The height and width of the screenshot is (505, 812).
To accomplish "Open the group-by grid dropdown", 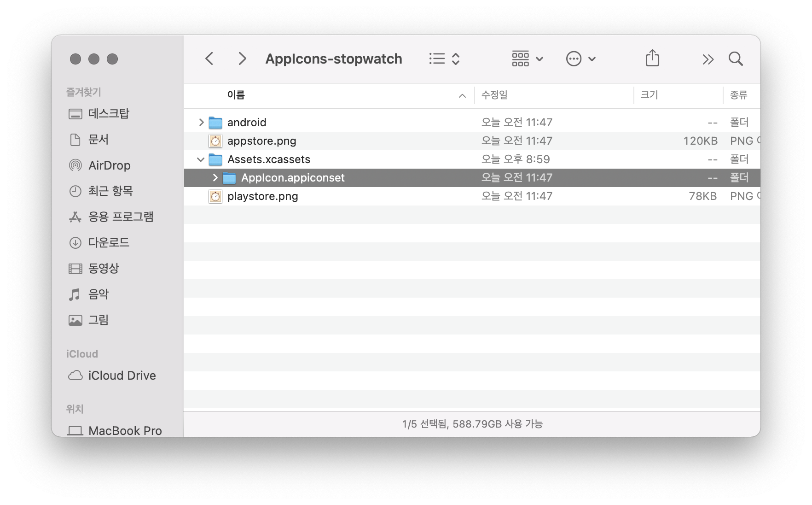I will point(528,59).
